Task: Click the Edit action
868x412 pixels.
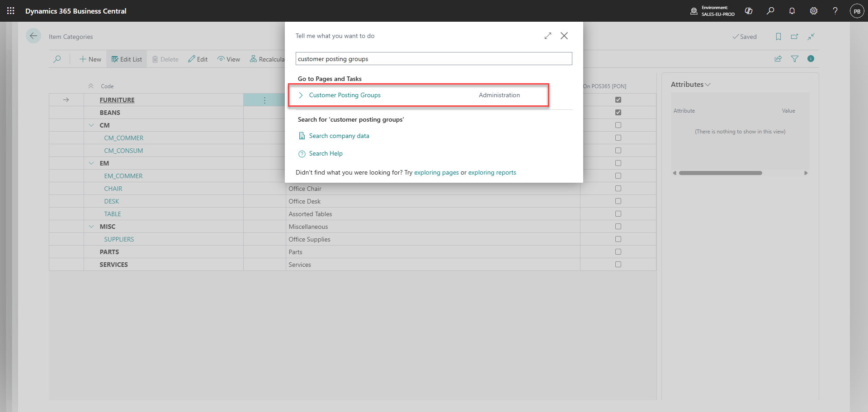Action: (x=198, y=59)
